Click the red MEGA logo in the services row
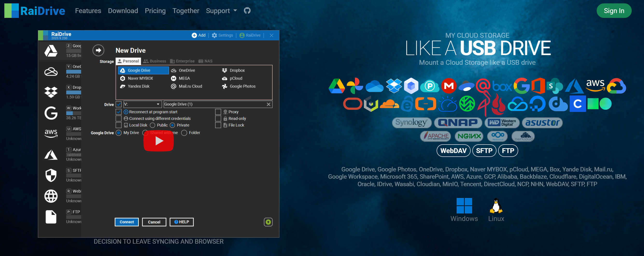This screenshot has width=644, height=256. pyautogui.click(x=449, y=86)
